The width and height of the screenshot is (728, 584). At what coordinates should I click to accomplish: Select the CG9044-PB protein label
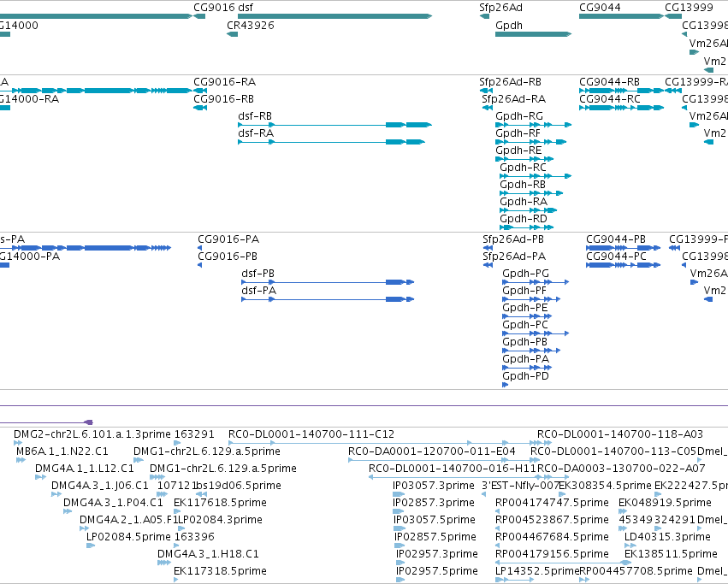(616, 239)
